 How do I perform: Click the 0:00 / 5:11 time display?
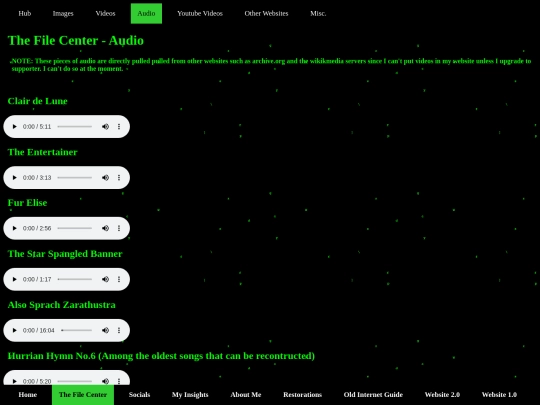point(37,127)
